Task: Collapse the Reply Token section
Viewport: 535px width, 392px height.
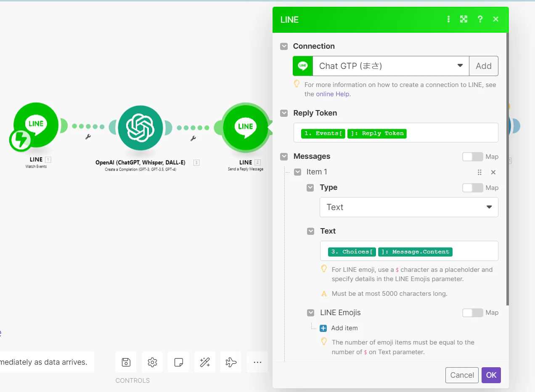Action: tap(284, 113)
